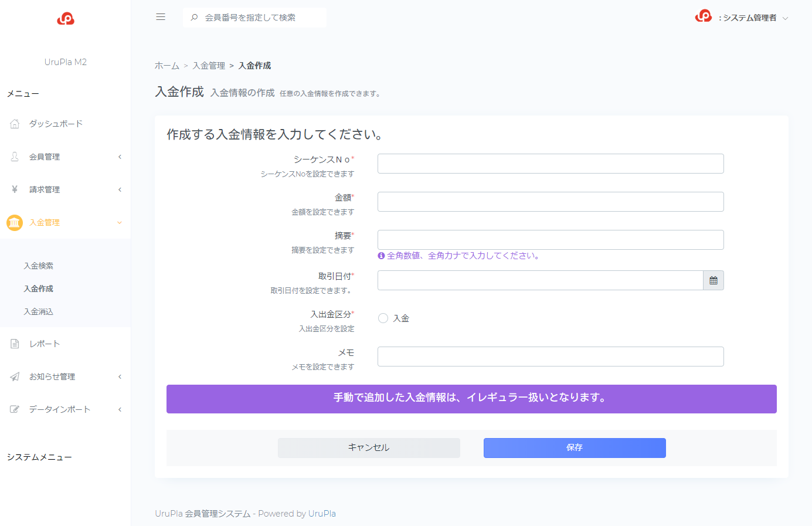Viewport: 812px width, 526px height.
Task: Open 入金検索 submenu item
Action: click(x=39, y=266)
